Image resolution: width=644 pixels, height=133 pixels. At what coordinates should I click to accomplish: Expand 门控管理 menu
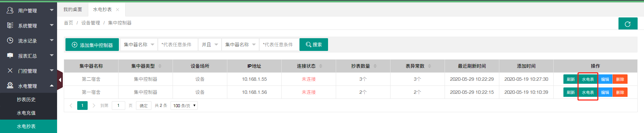[x=52, y=70]
